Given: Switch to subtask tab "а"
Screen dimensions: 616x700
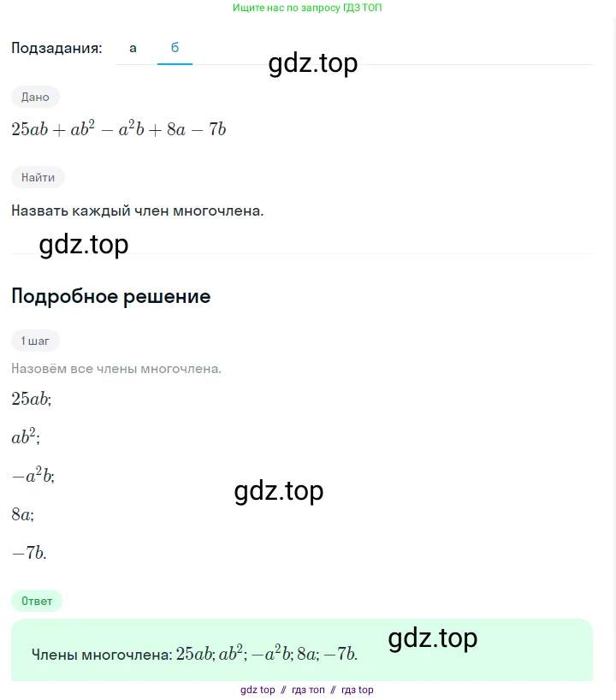Looking at the screenshot, I should (x=133, y=48).
